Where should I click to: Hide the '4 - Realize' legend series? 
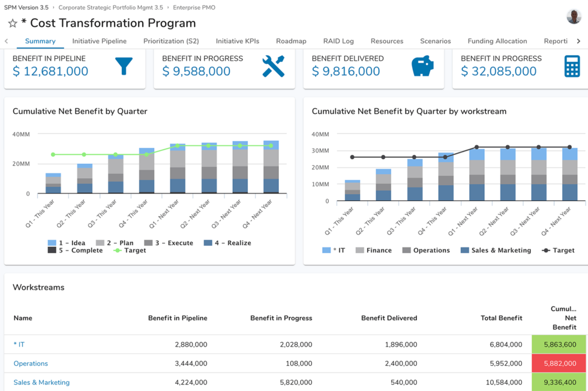pos(227,243)
